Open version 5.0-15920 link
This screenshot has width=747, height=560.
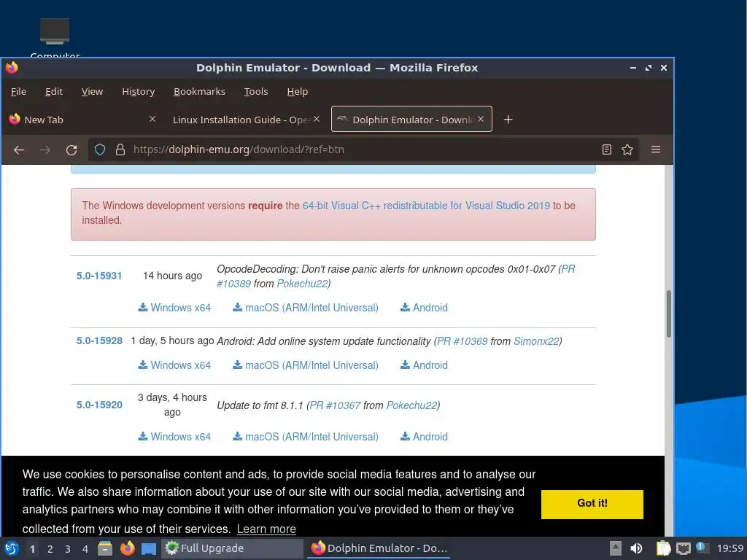pyautogui.click(x=99, y=405)
